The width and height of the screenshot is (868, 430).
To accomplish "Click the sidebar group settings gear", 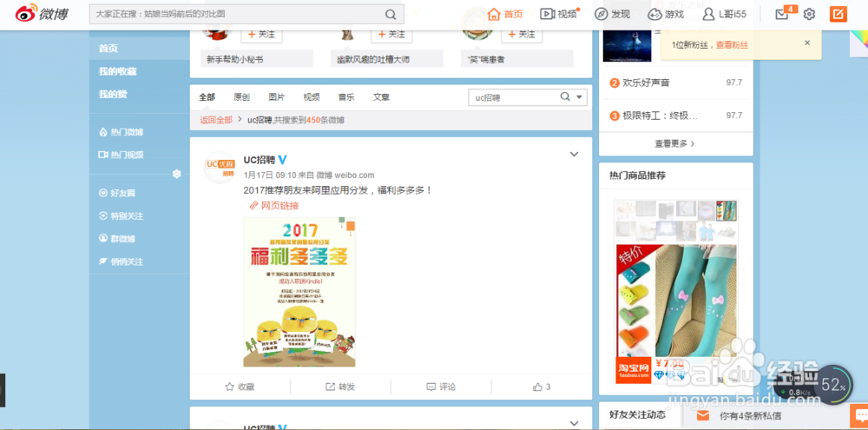I will 176,174.
